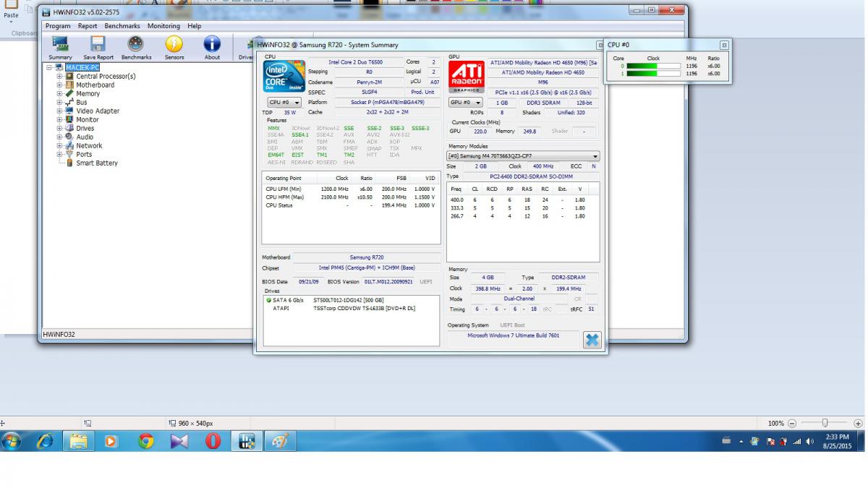Viewport: 868px width, 488px height.
Task: Click the Intel Core 2 Duo T6500 field
Action: 356,62
